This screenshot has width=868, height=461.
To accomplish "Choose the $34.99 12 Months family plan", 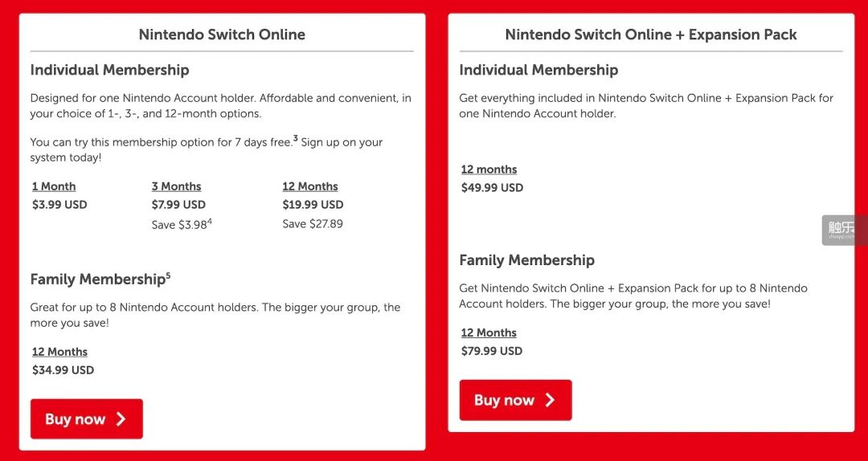I will (x=59, y=352).
